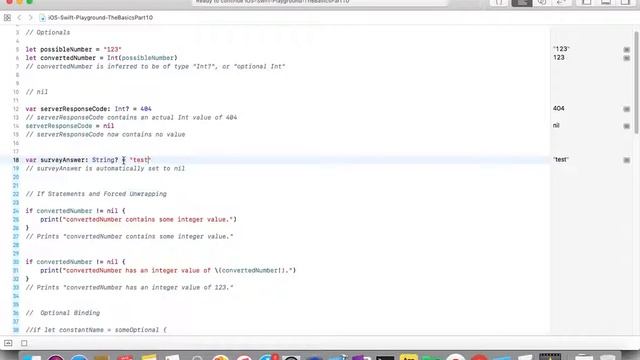Click '//if let constantName = someOptional' line
Viewport: 640px width, 360px height.
coord(96,330)
